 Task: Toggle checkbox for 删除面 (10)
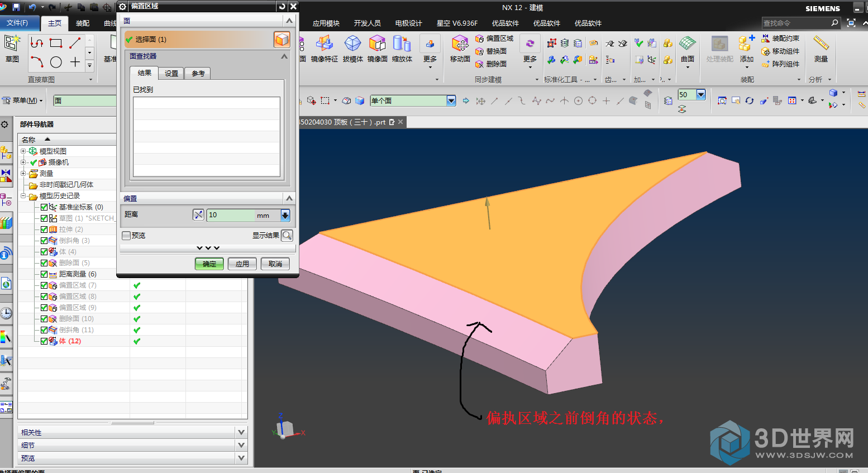pyautogui.click(x=44, y=319)
